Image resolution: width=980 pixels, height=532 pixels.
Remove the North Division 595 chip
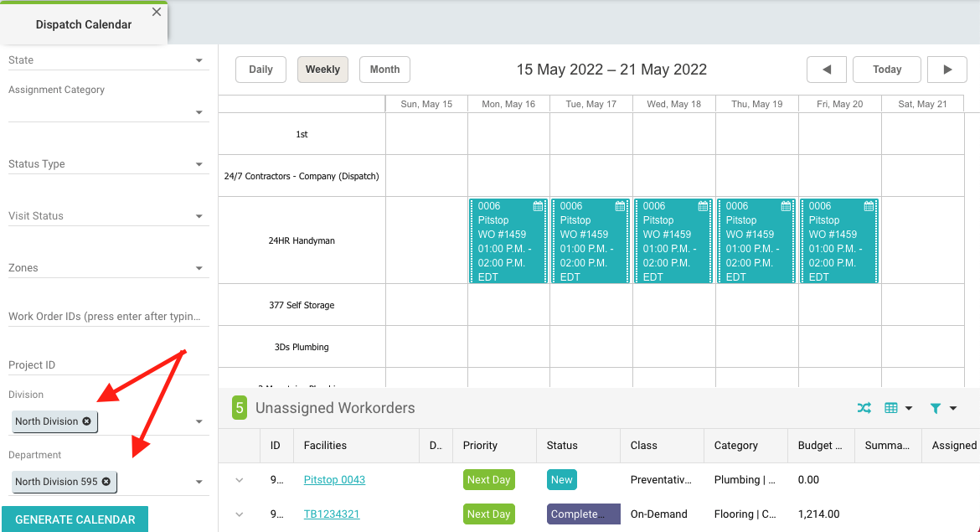tap(106, 482)
